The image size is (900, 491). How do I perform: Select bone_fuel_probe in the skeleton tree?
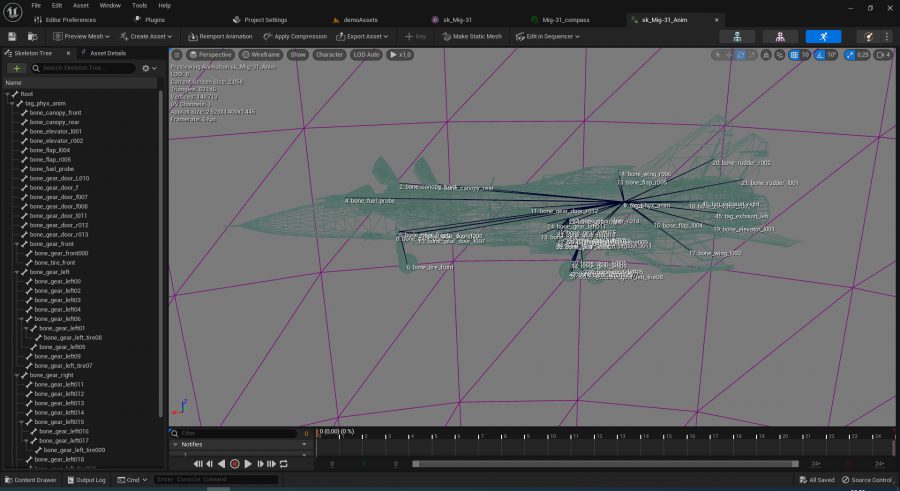click(51, 169)
